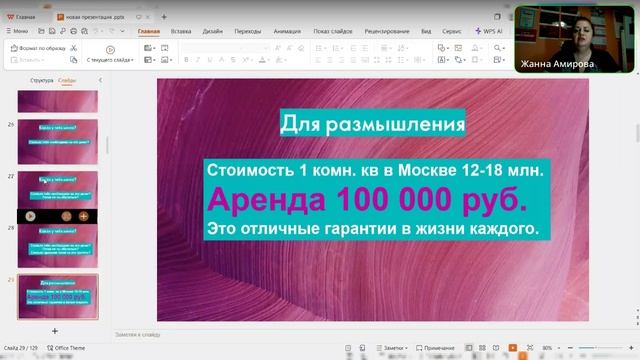Toggle Strikethrough formatting

tap(233, 60)
